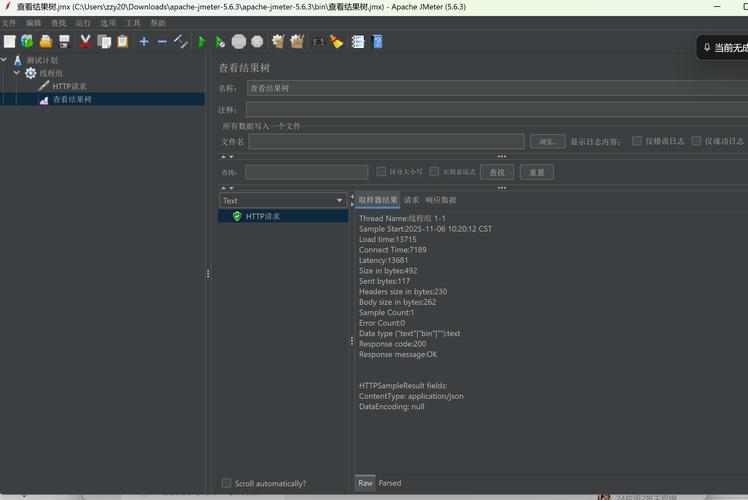
Task: Start the test with the green play icon
Action: tap(202, 42)
